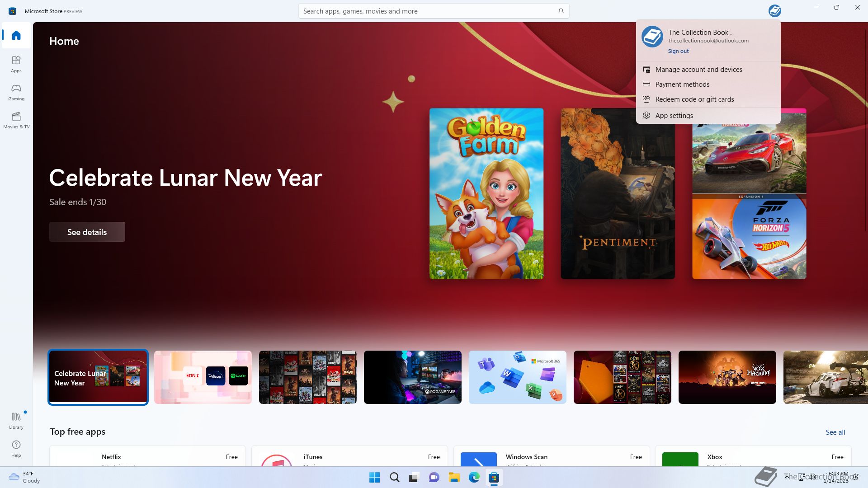
Task: Click the profile picture in account flyout
Action: (652, 37)
